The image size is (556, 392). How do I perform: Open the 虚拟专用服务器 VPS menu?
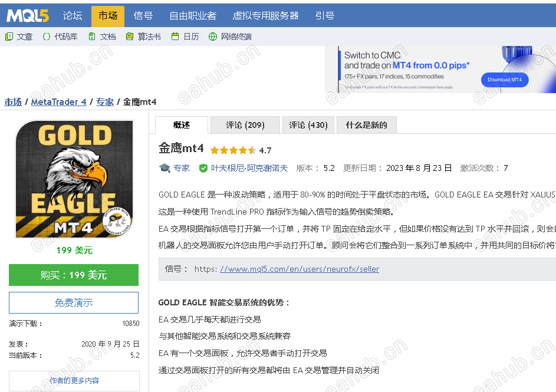click(265, 15)
